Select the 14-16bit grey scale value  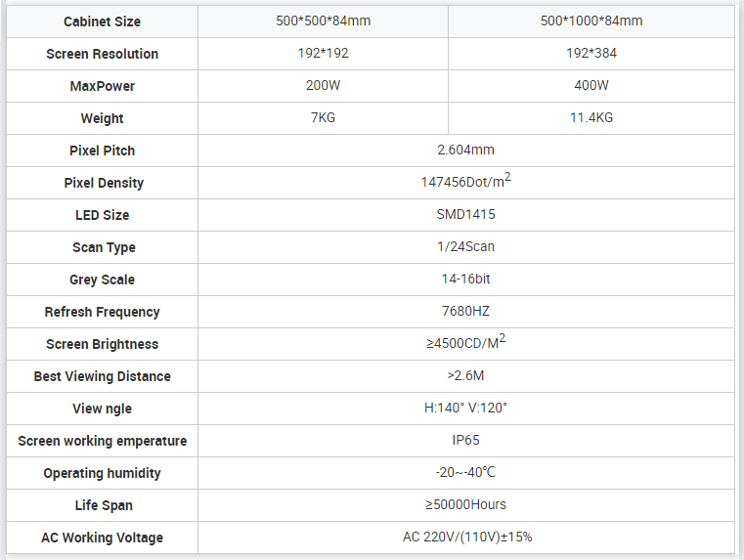pyautogui.click(x=465, y=280)
